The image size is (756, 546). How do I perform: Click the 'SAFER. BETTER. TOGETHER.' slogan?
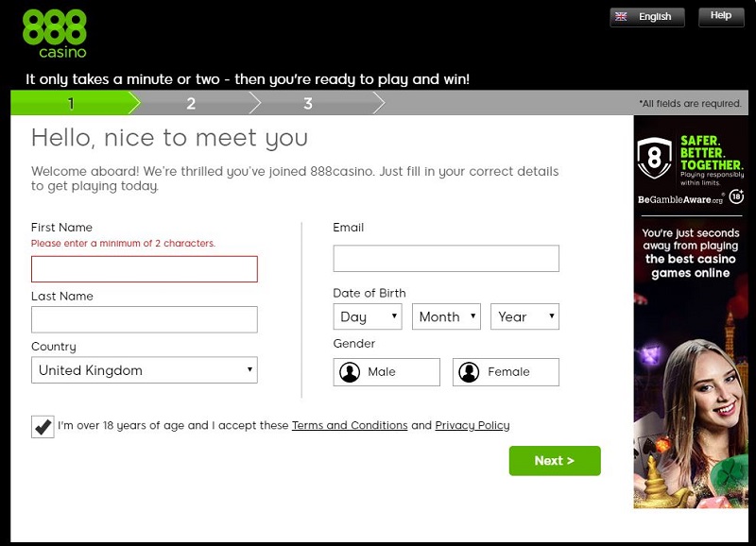712,153
